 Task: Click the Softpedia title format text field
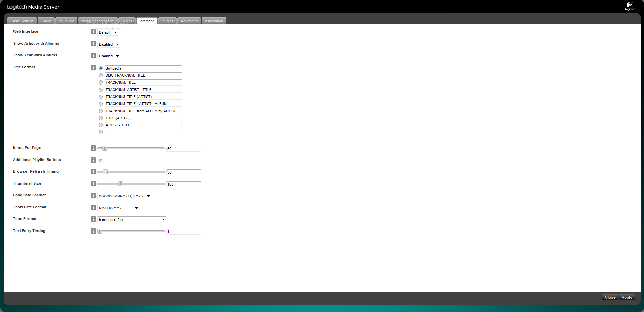(144, 68)
